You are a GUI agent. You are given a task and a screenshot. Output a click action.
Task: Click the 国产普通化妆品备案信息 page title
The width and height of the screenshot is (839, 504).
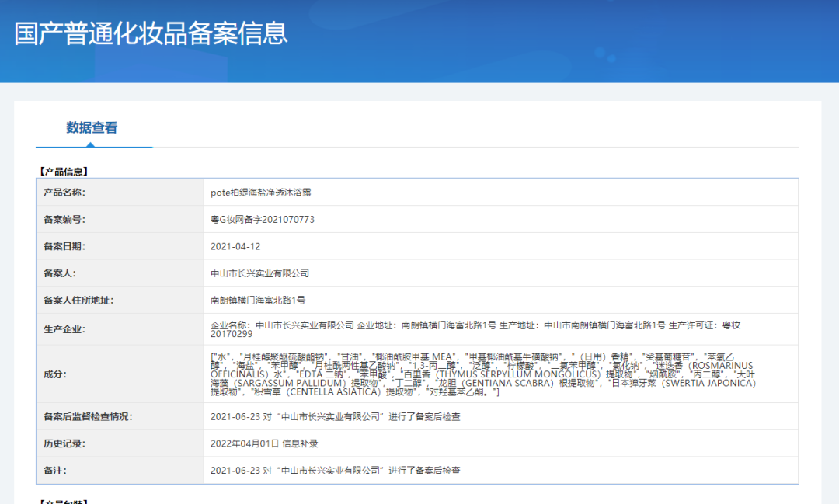(x=151, y=33)
